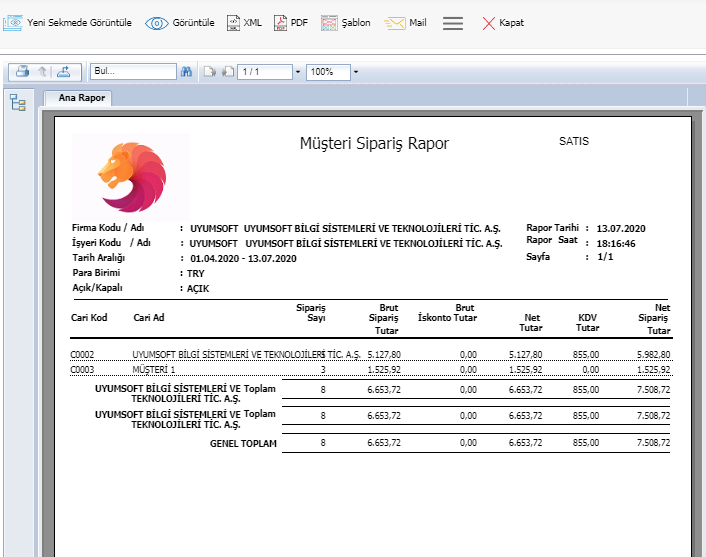Click the export report icon
Viewport: 706px width, 557px height.
pyautogui.click(x=64, y=72)
